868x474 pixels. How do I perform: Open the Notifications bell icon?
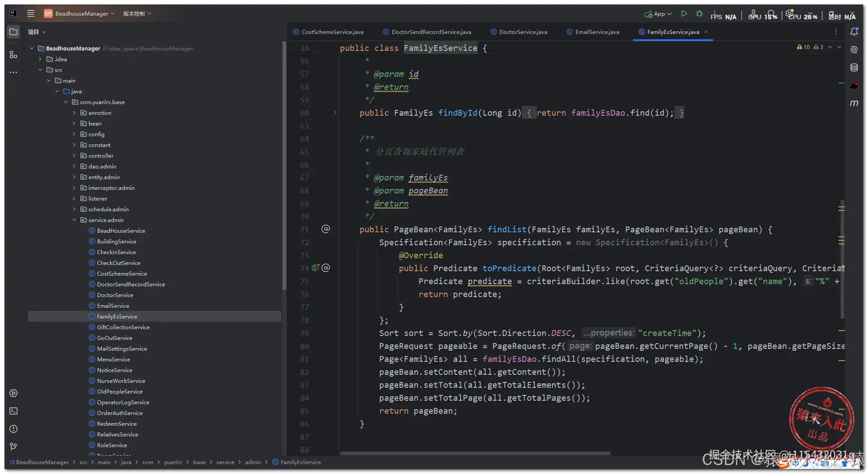click(x=854, y=32)
